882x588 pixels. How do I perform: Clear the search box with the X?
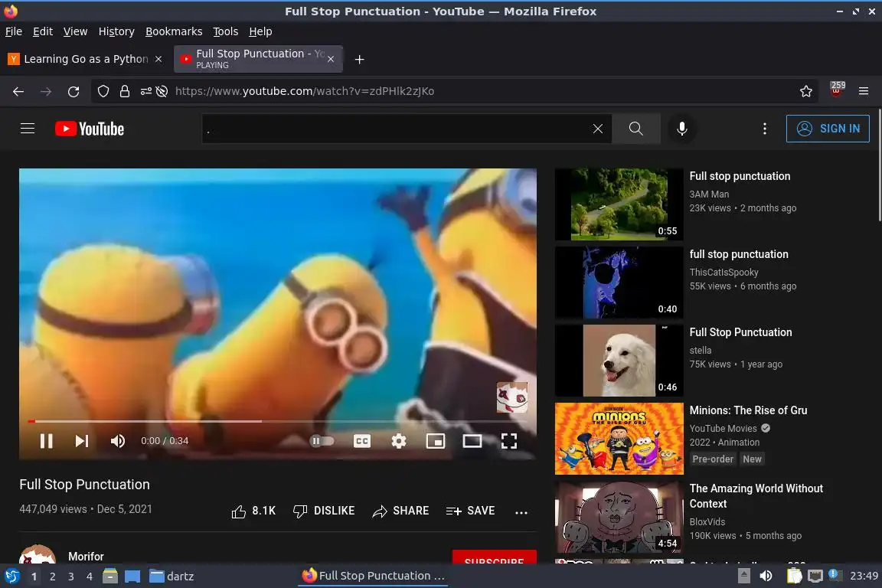(598, 129)
